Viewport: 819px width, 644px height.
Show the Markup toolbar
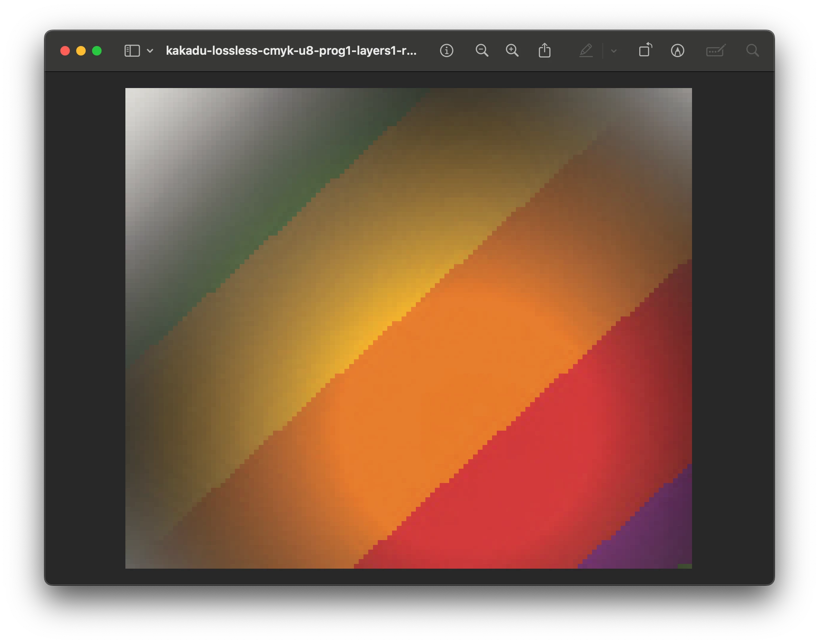677,51
